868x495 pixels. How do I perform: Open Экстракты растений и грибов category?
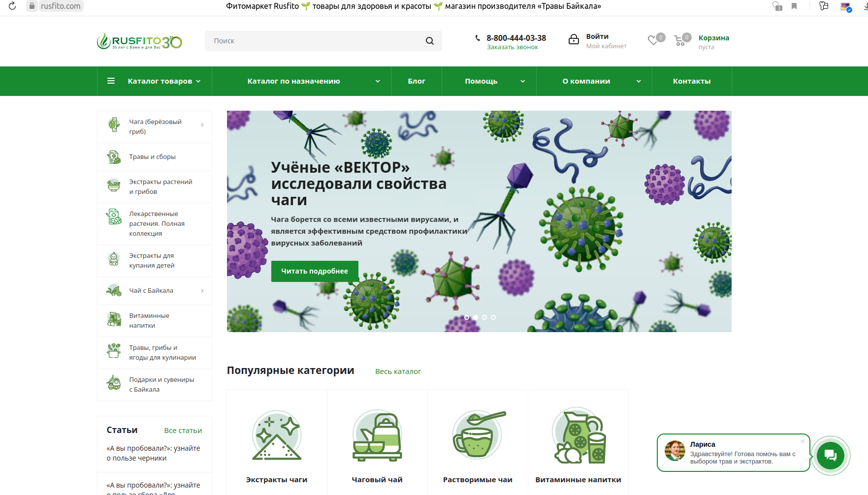(x=155, y=187)
